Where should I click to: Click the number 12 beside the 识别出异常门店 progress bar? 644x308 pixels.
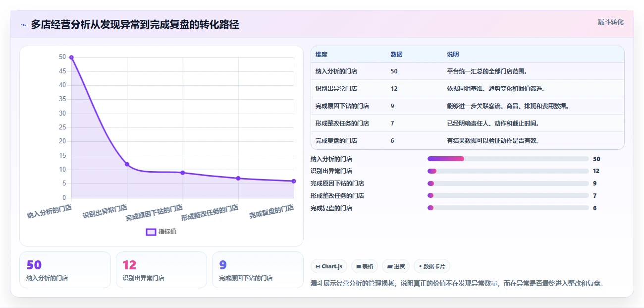click(x=596, y=171)
